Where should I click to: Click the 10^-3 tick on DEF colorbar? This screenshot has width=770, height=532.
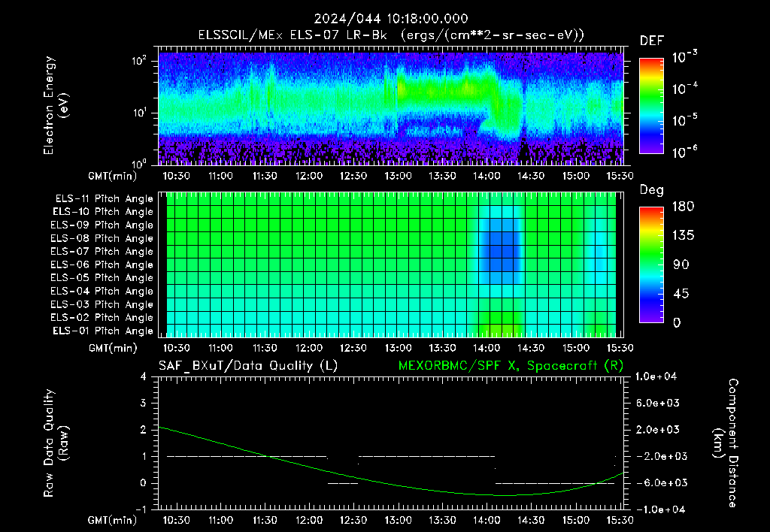tap(684, 57)
